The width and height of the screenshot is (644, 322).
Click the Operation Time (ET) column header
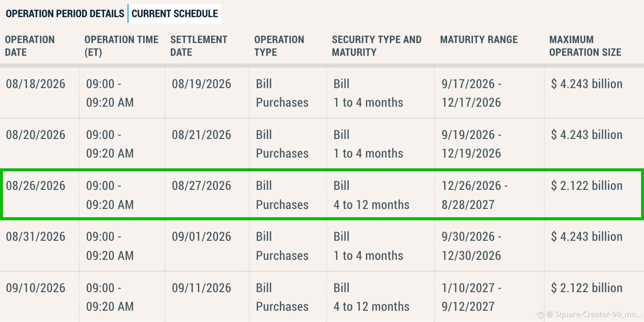tap(121, 46)
